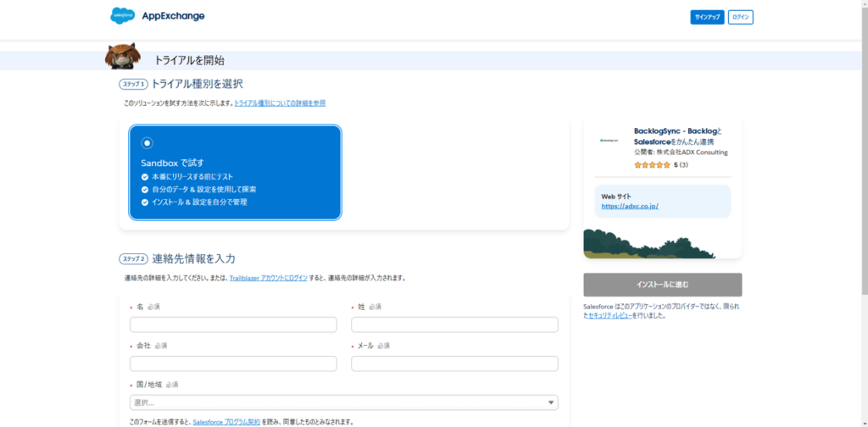This screenshot has height=427, width=868.
Task: Click the ステップ 1 badge
Action: point(133,85)
